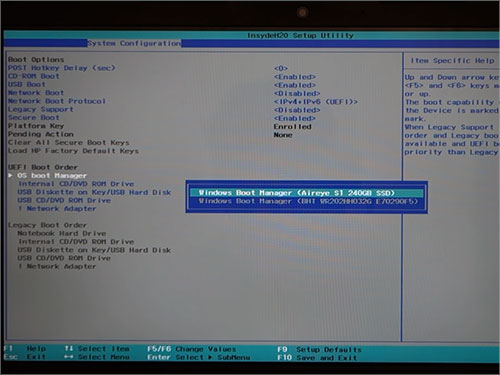Click the Enrolled status text
500x375 pixels.
click(x=293, y=127)
